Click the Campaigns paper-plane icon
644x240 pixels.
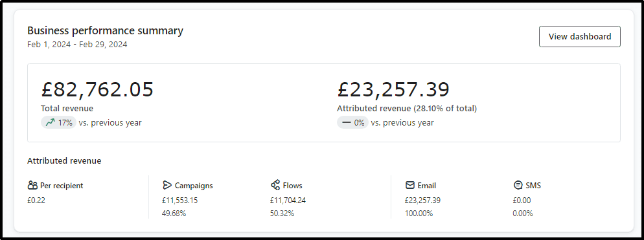coord(167,186)
